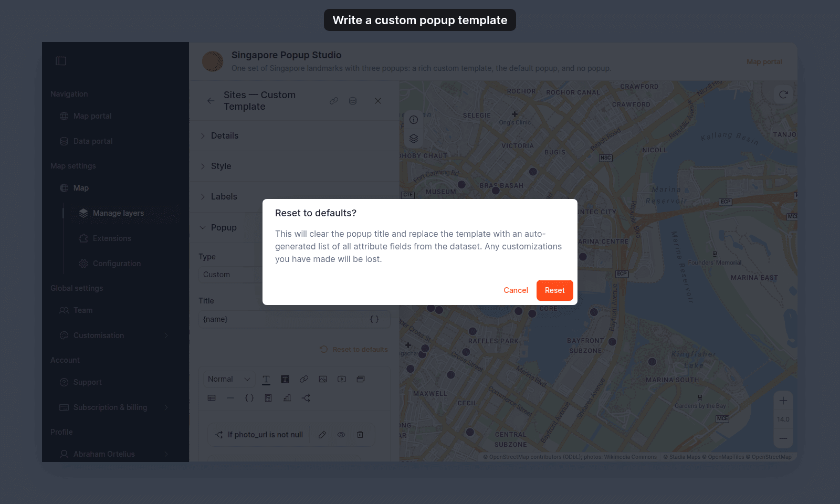Click the Reset to defaults link

point(354,350)
